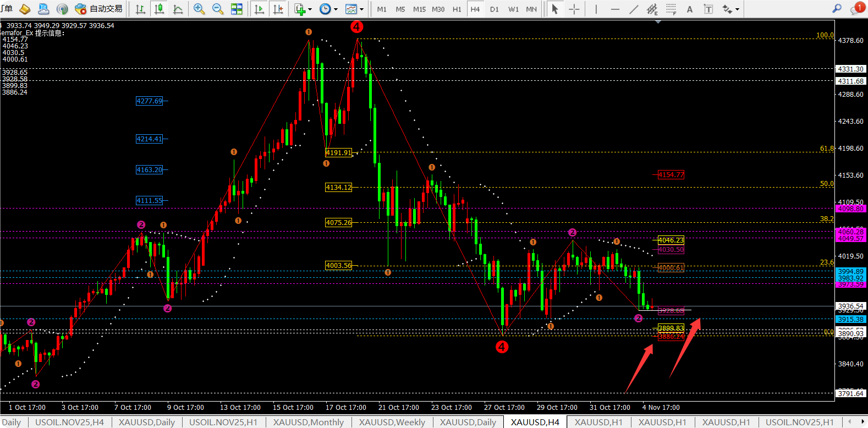The height and width of the screenshot is (428, 868).
Task: Select the XAUUSD,H4 chart tab
Action: click(x=535, y=422)
